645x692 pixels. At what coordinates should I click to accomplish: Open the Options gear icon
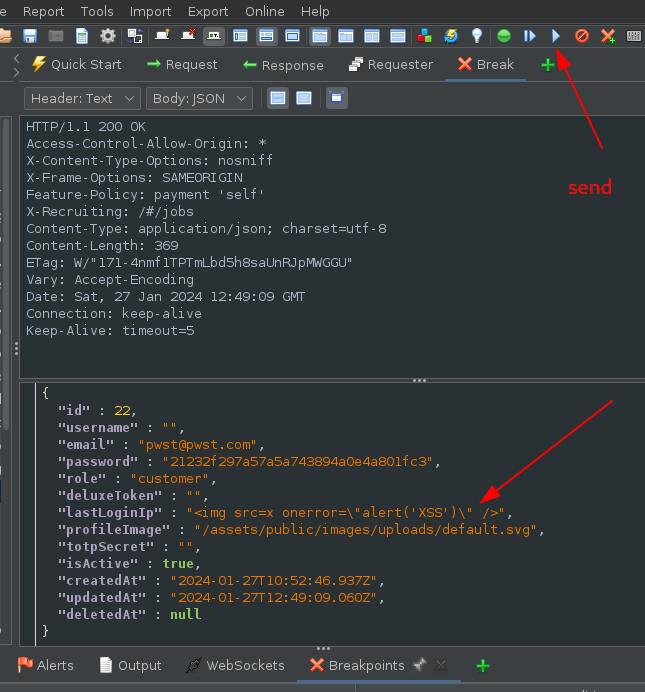(x=108, y=36)
